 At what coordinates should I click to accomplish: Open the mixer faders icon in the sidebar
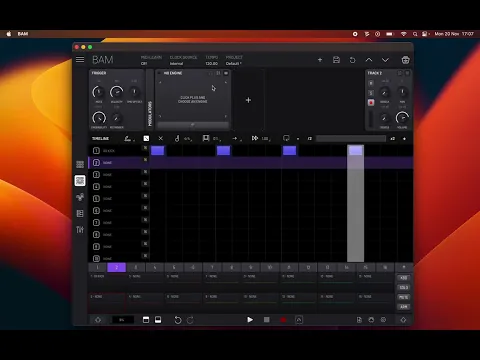click(80, 230)
